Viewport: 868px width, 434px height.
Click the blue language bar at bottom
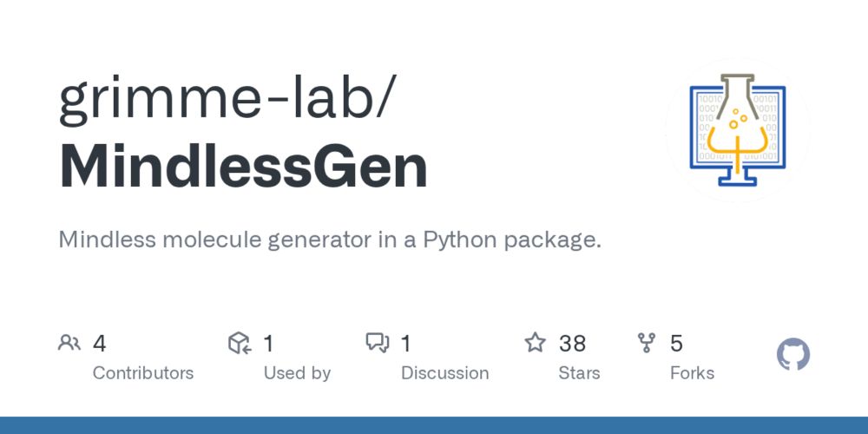[x=434, y=425]
